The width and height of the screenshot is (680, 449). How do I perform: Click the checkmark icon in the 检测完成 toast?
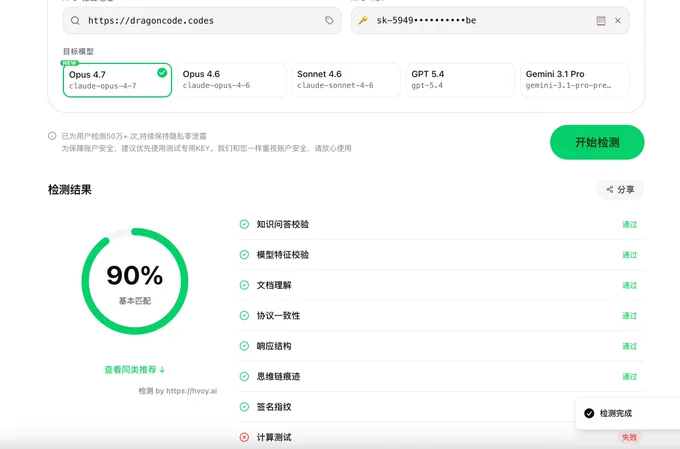pyautogui.click(x=589, y=413)
